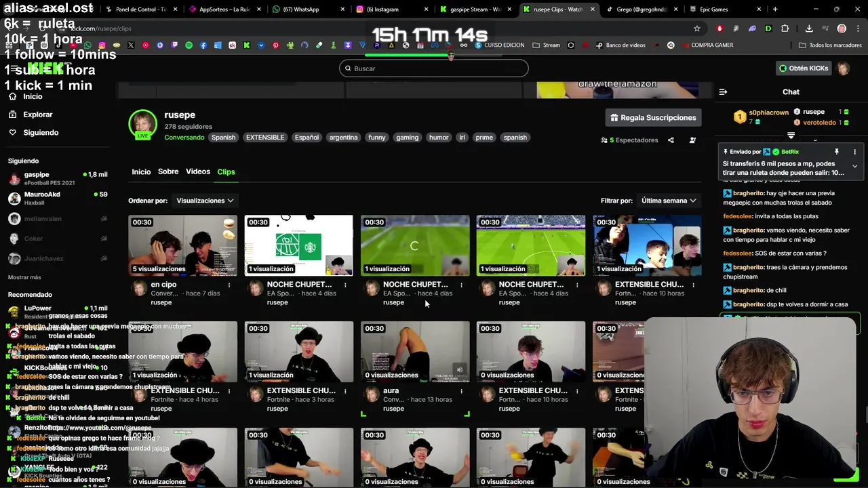Click the EXTENSIBLE tag on channel
This screenshot has height=488, width=868.
[x=265, y=138]
